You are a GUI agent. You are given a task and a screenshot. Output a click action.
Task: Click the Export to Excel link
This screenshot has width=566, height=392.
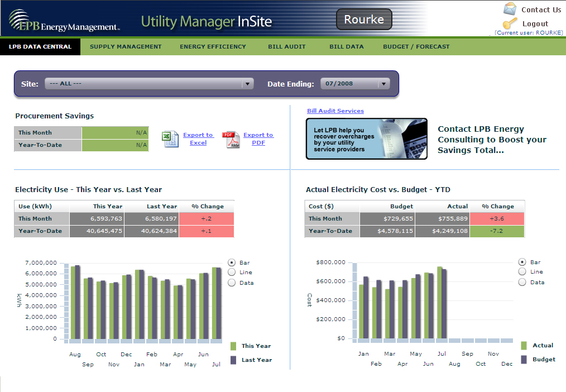click(x=198, y=138)
